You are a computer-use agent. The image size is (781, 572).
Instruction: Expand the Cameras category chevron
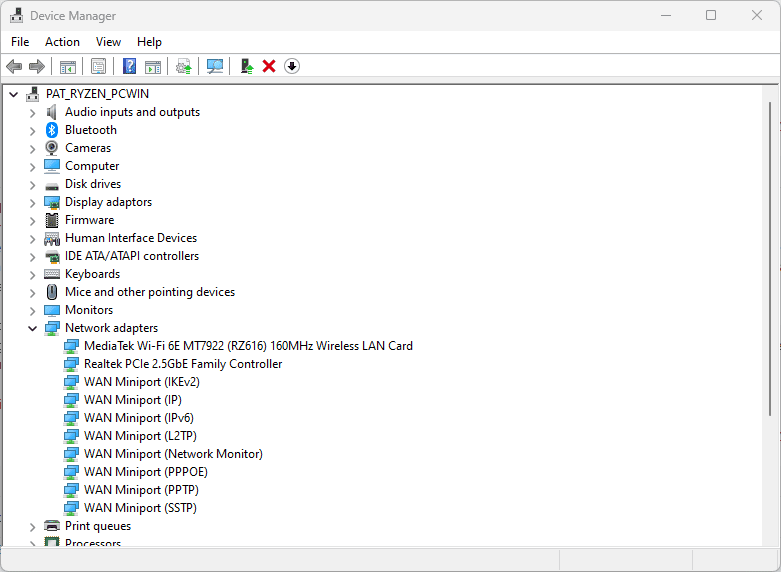[32, 149]
